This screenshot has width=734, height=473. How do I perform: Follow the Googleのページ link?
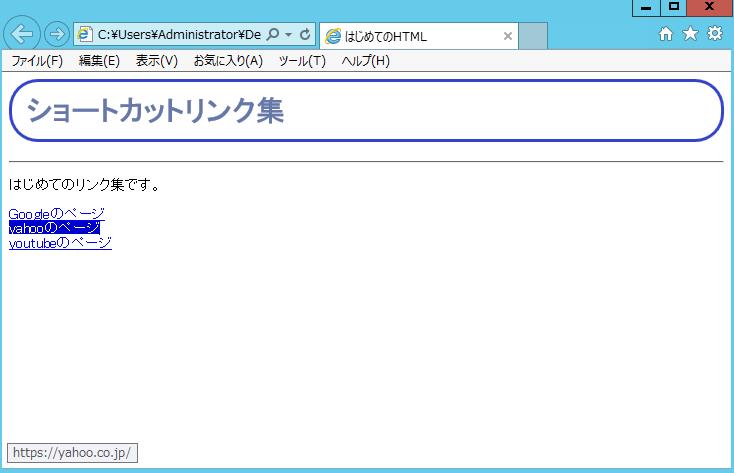tap(57, 214)
